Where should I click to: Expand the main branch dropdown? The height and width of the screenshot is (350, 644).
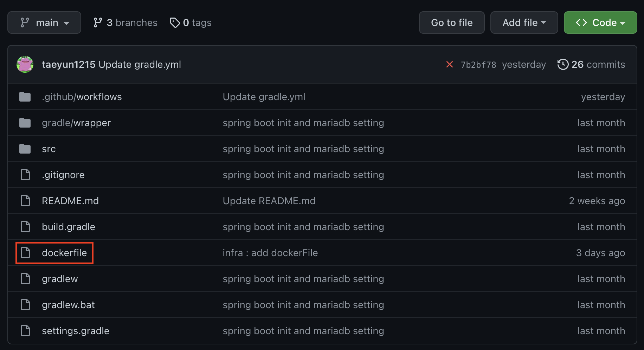pyautogui.click(x=44, y=22)
